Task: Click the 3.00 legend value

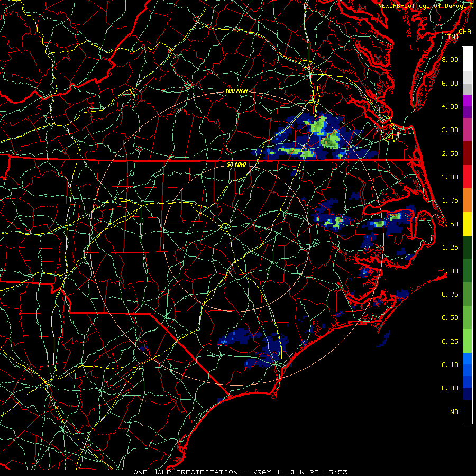Action: pos(450,130)
